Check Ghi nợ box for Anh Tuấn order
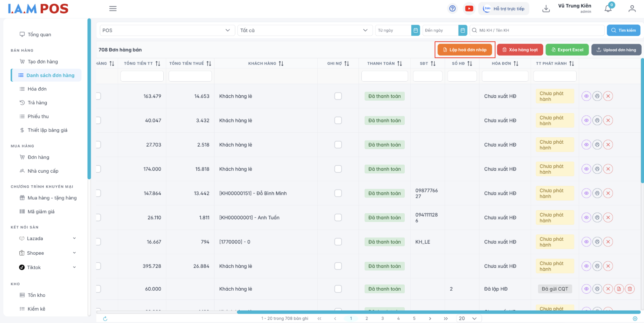 click(338, 218)
